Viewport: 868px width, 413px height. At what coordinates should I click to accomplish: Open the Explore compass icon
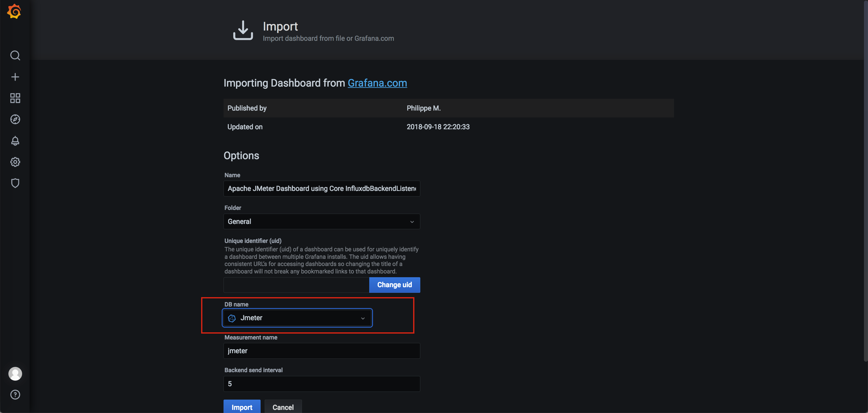[x=15, y=119]
